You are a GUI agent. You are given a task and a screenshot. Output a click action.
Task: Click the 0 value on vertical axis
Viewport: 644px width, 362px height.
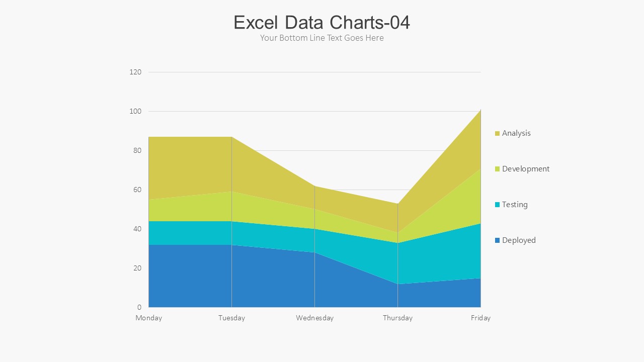pyautogui.click(x=139, y=307)
